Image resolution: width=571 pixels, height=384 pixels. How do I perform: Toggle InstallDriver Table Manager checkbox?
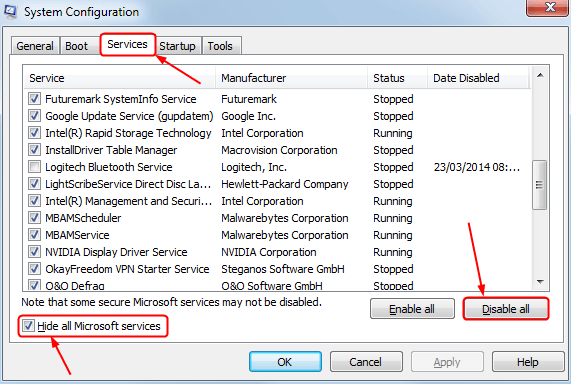(35, 150)
